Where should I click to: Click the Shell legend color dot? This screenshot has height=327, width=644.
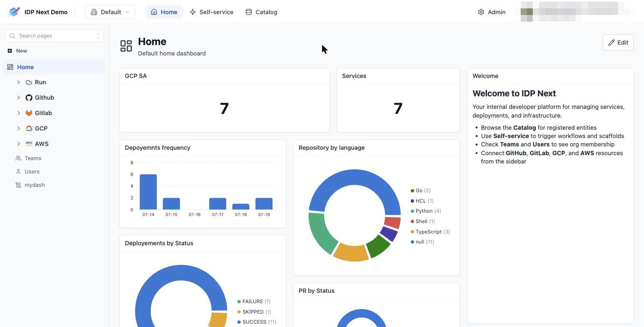[x=412, y=221]
